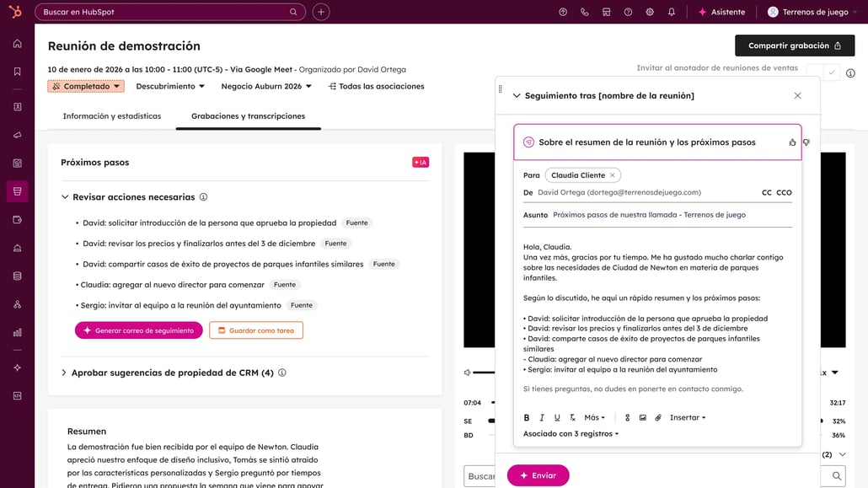
Task: Apply bold formatting in email editor
Action: tap(527, 417)
